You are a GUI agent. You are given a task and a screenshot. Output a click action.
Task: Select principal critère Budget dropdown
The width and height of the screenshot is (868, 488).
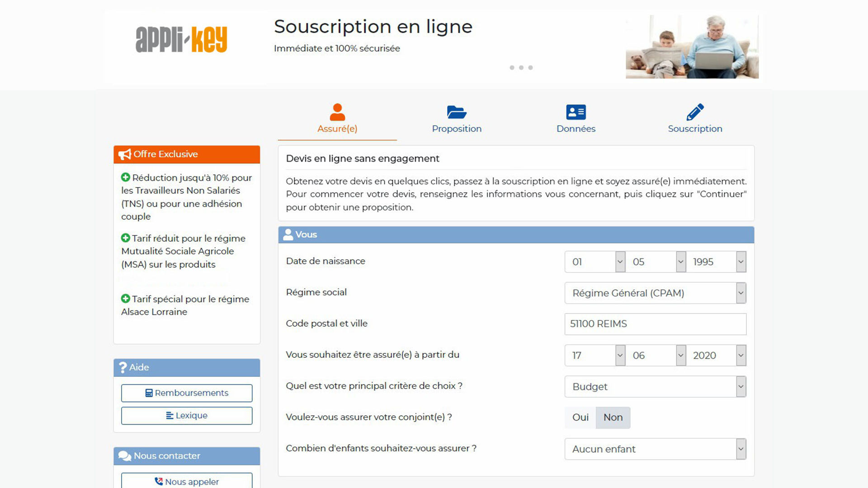(655, 386)
